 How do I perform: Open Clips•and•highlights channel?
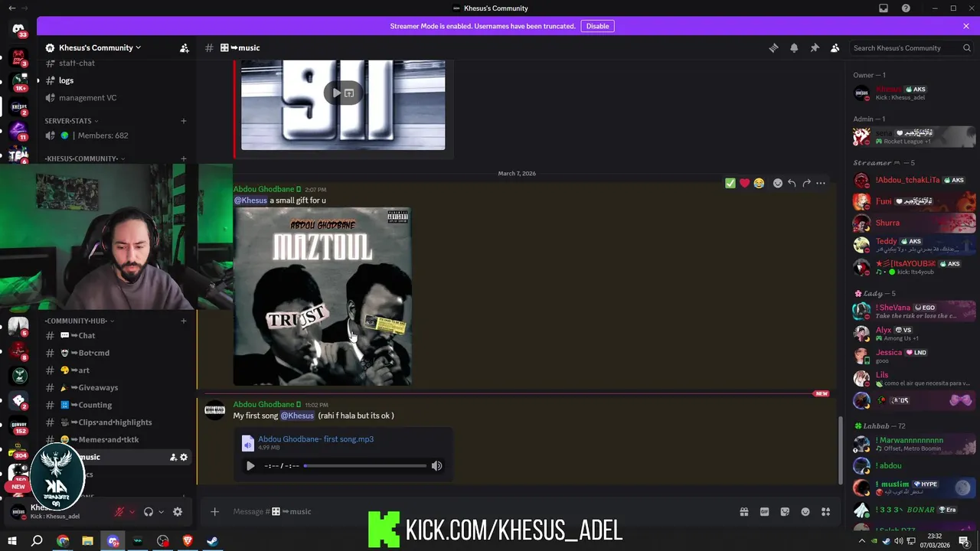118,422
